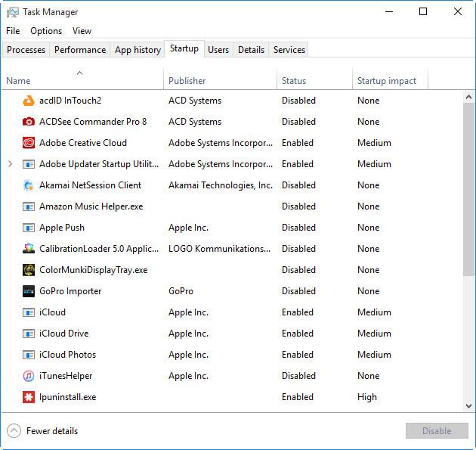The width and height of the screenshot is (476, 450).
Task: Sort by Startup impact column header
Action: click(x=386, y=81)
